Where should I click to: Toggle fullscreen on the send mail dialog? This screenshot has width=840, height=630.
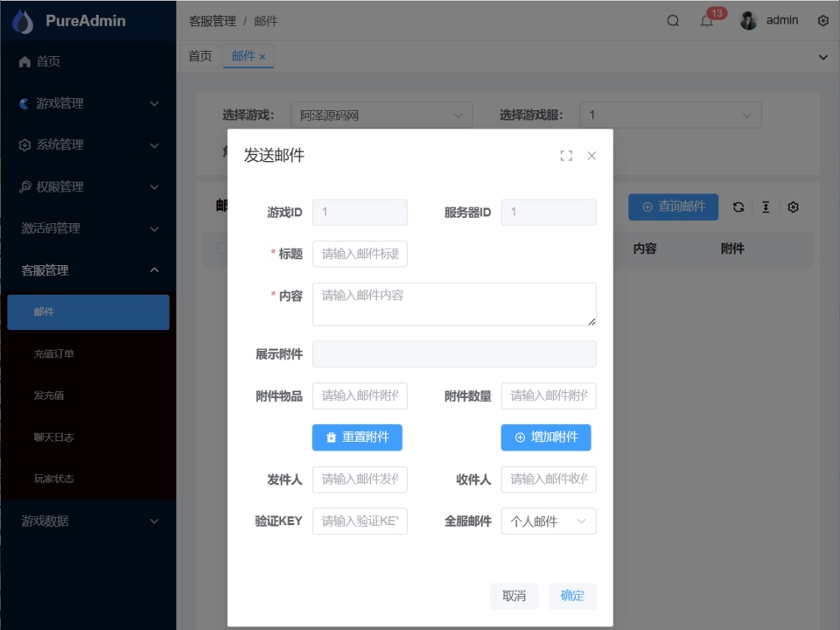point(566,156)
